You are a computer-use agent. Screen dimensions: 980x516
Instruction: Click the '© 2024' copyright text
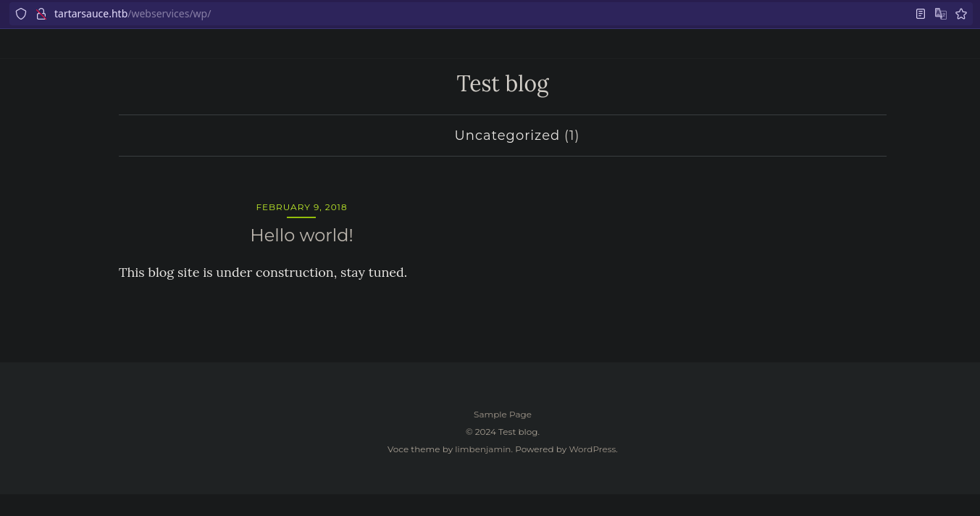(x=480, y=432)
